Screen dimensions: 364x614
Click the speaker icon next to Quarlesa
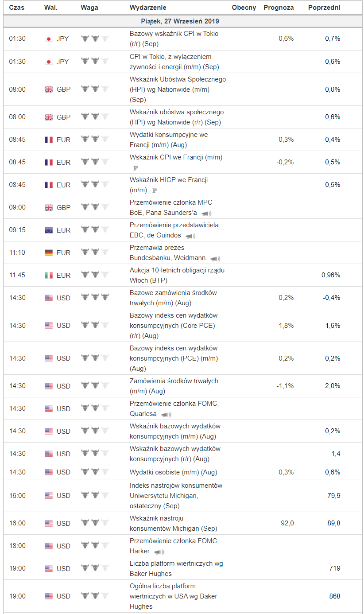tap(166, 415)
